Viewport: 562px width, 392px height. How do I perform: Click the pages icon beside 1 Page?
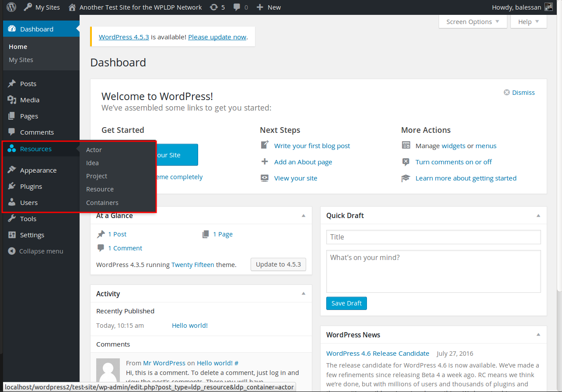(206, 234)
